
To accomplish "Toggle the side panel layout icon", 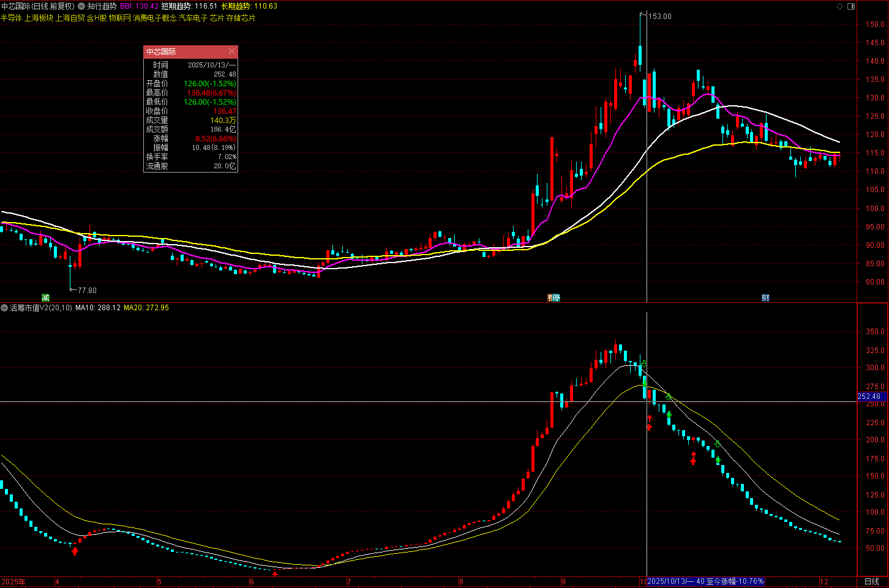I will tap(850, 6).
